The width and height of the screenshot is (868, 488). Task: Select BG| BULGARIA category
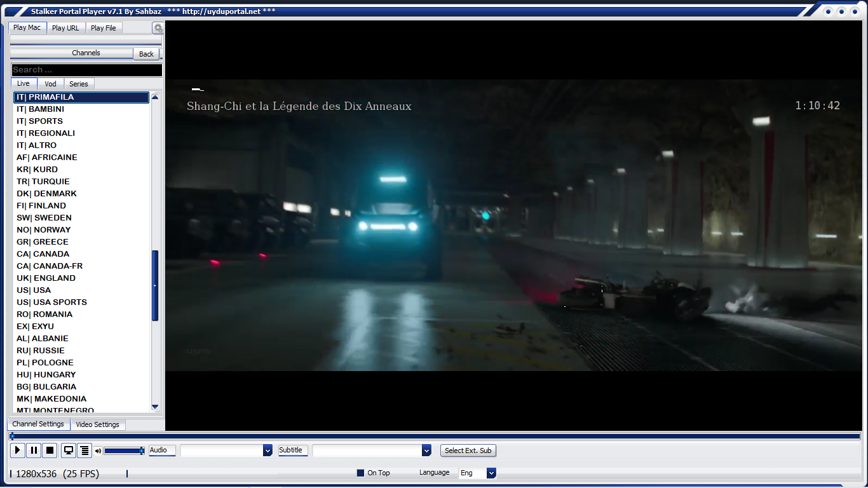point(81,387)
